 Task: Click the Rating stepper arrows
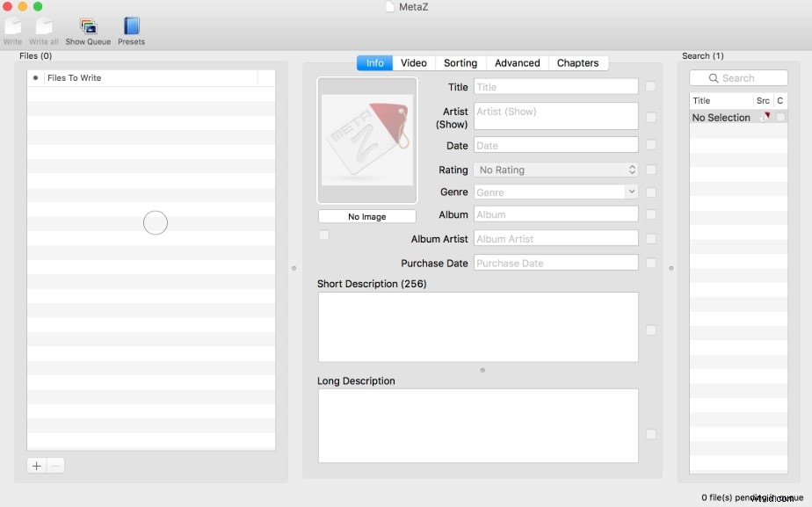tap(631, 170)
